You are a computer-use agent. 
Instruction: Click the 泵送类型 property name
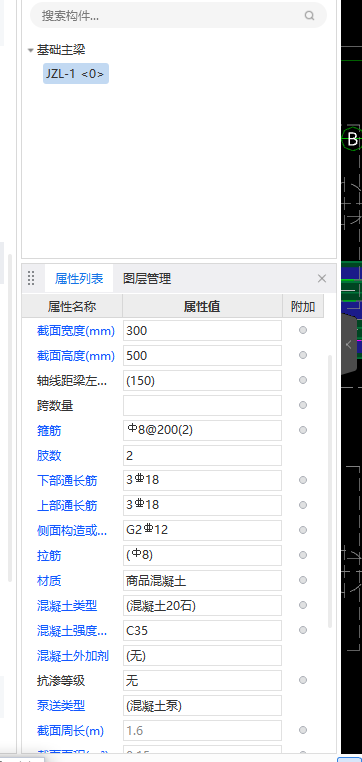tap(61, 706)
